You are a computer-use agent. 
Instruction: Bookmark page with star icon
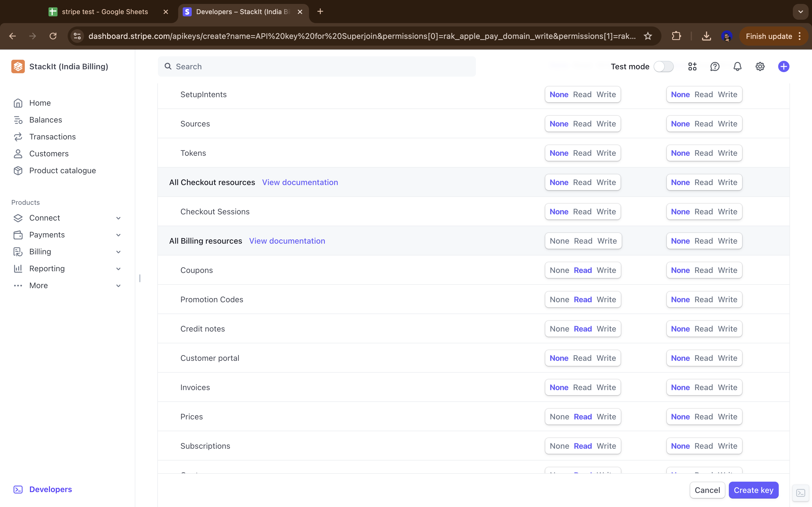[648, 36]
